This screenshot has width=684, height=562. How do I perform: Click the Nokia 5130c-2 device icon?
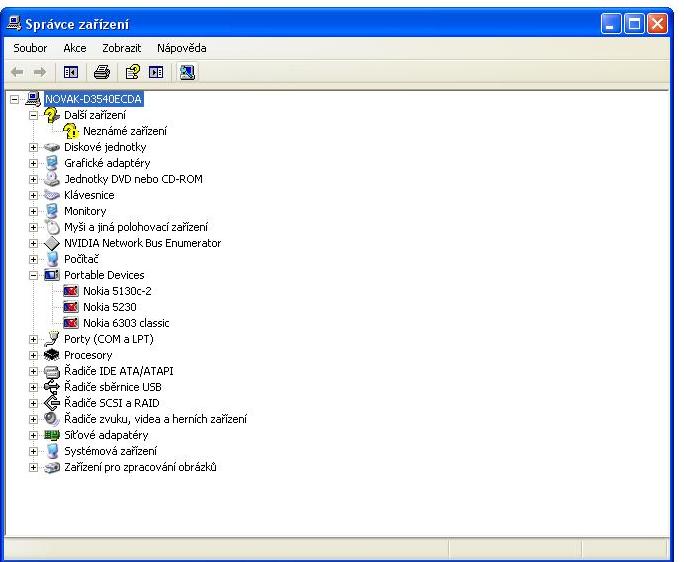(71, 291)
